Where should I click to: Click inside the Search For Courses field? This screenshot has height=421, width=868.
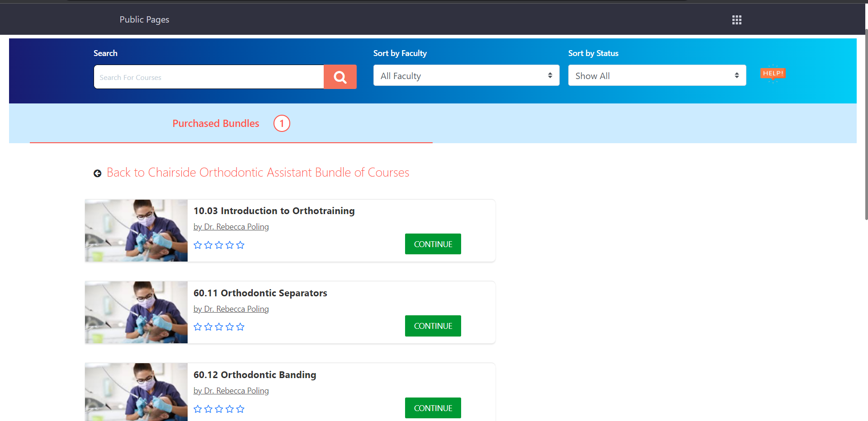(x=208, y=77)
